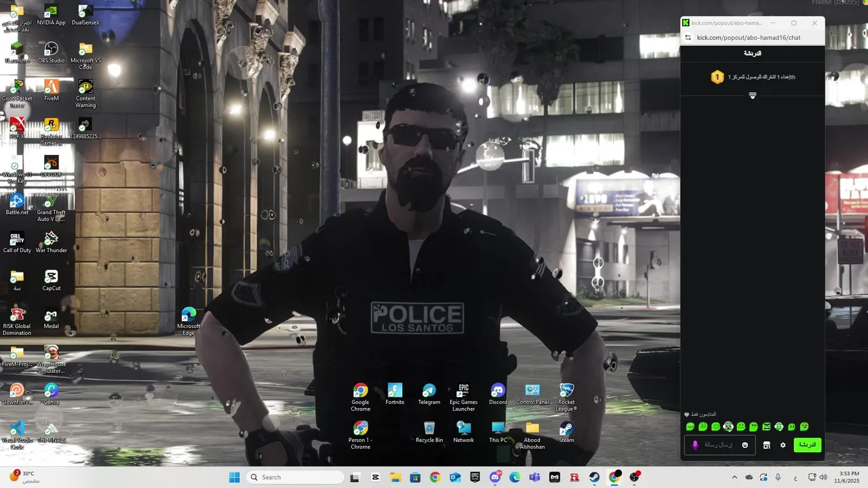The image size is (868, 488).
Task: Open NVIDIA App desktop icon
Action: [52, 15]
